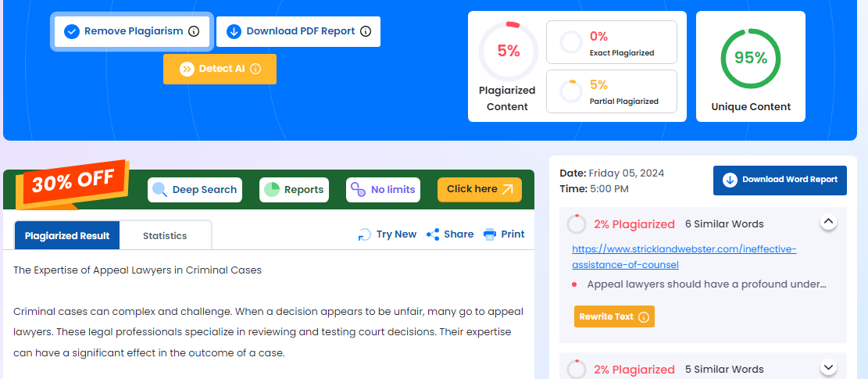Screen dimensions: 868x379
Task: Open info icon in Rewrite Text
Action: (x=643, y=317)
